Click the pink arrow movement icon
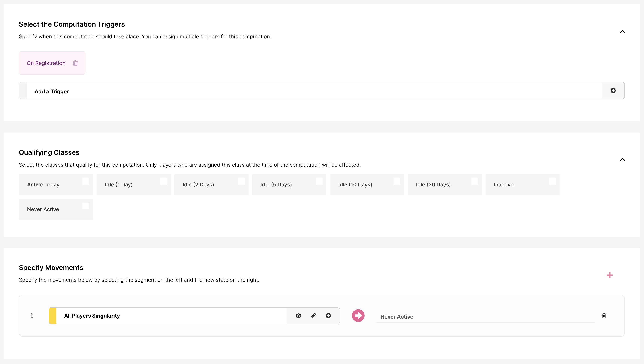644x364 pixels. (x=358, y=316)
